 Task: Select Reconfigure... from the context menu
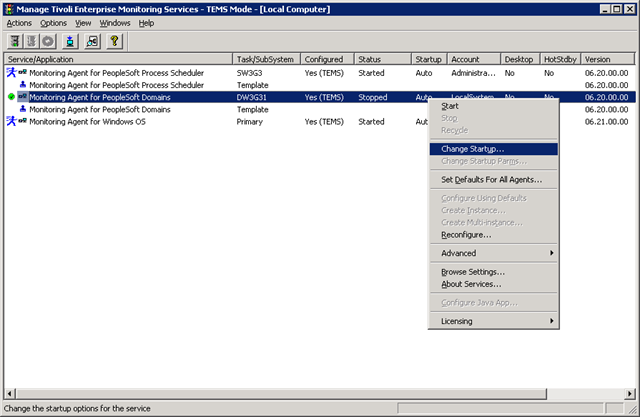(x=493, y=235)
